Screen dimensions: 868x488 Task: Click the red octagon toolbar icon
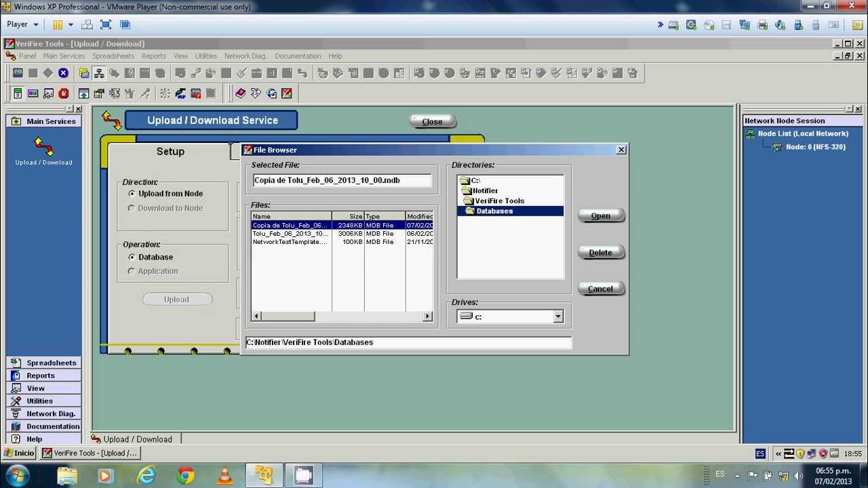click(x=64, y=94)
